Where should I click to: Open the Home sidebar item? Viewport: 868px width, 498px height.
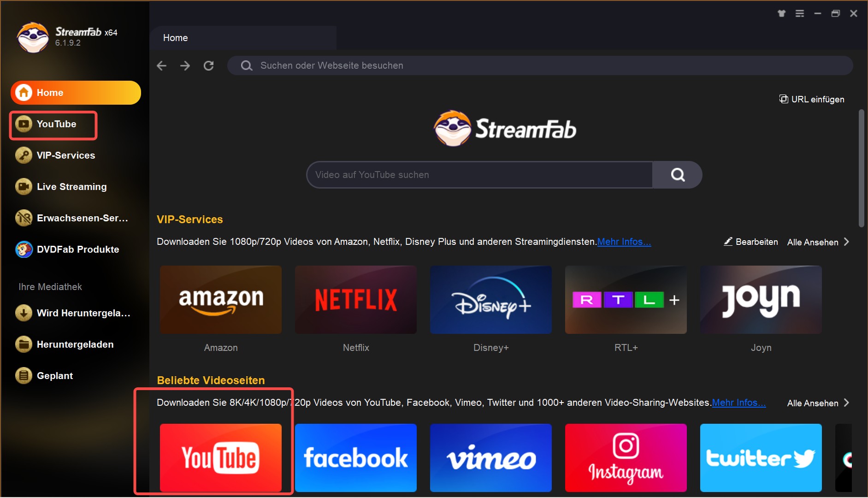coord(76,93)
